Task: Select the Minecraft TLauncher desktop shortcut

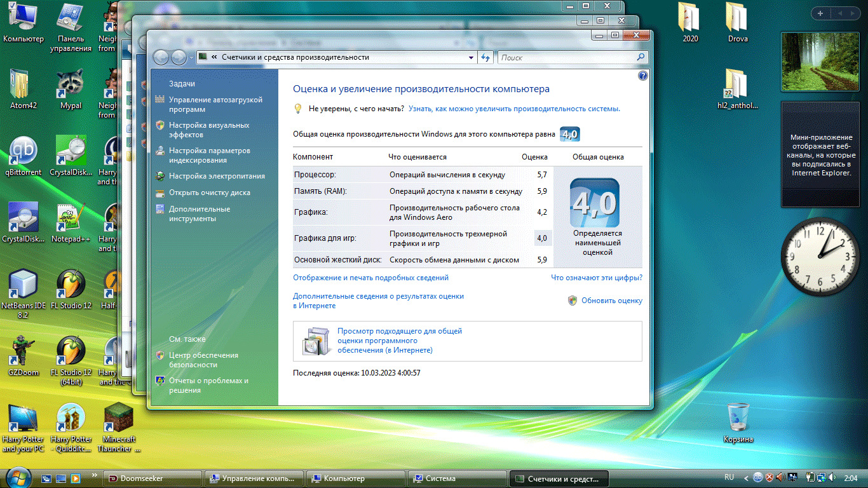Action: point(119,428)
